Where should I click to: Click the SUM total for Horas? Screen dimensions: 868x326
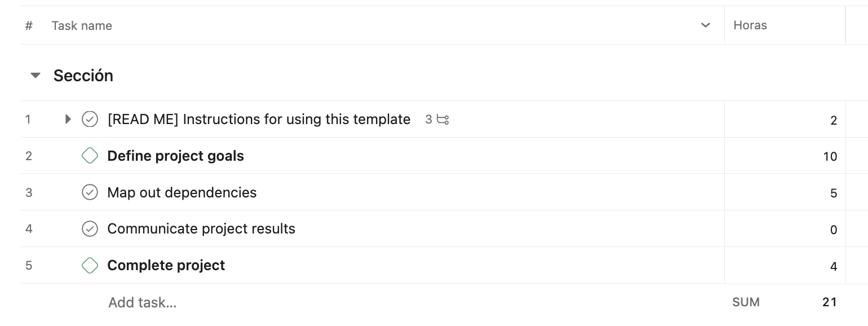[x=829, y=303]
